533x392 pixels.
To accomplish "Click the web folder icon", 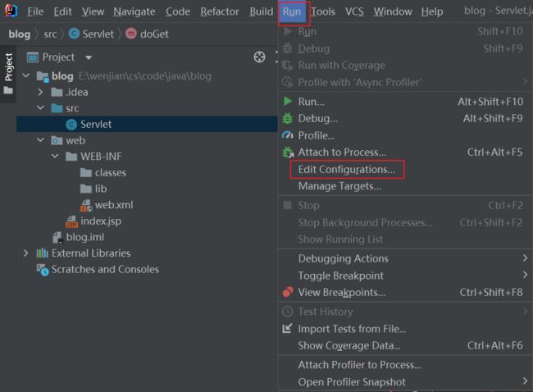I will pyautogui.click(x=57, y=140).
